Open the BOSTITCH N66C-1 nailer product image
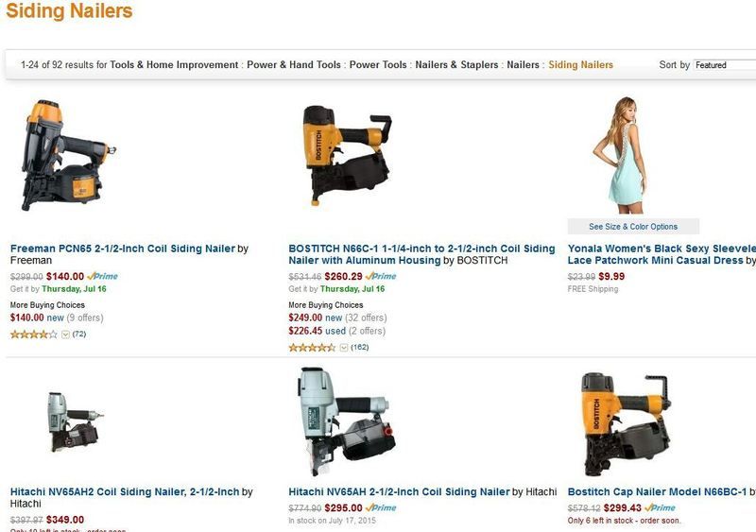756x532 pixels. tap(347, 155)
